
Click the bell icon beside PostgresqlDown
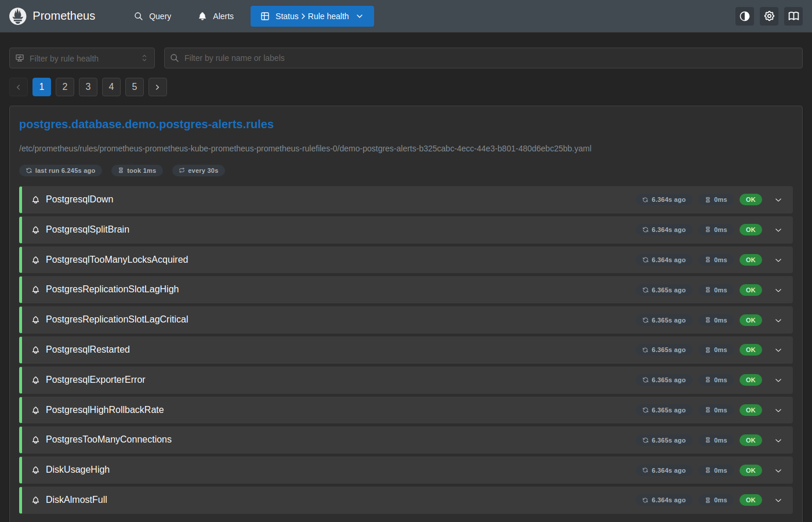click(35, 200)
